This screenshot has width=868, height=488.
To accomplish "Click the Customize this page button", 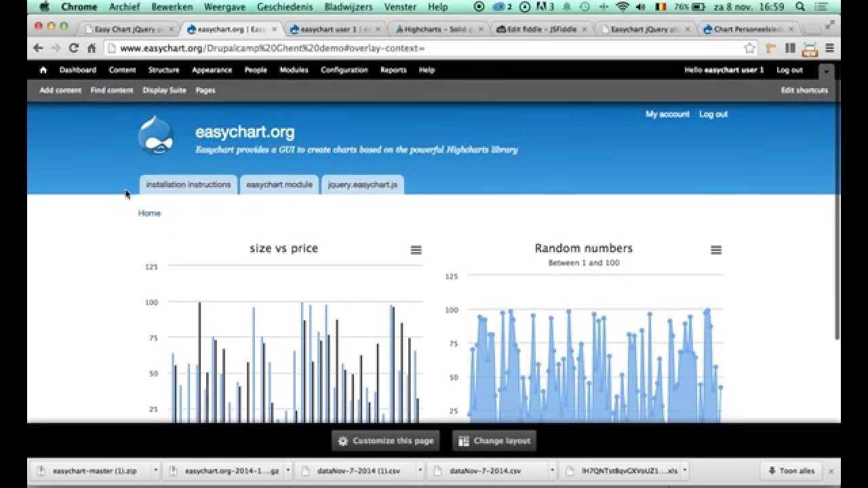I will [x=385, y=441].
